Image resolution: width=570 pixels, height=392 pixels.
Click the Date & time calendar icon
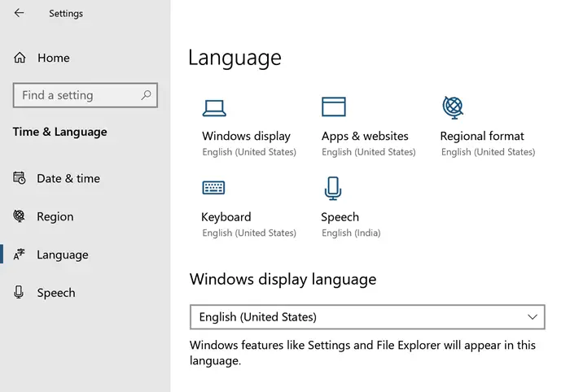pos(20,178)
